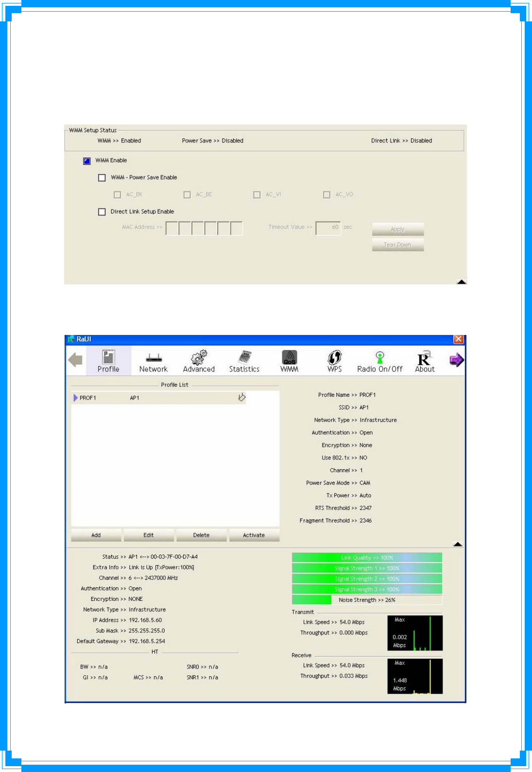Image resolution: width=532 pixels, height=772 pixels.
Task: Click the Link Quality 100% bar
Action: [x=367, y=558]
